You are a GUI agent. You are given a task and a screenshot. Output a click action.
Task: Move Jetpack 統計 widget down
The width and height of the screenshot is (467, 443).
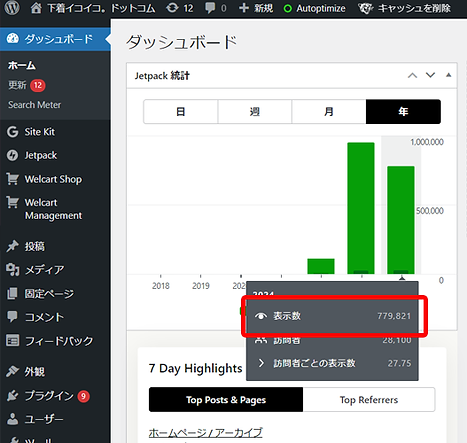pos(430,75)
